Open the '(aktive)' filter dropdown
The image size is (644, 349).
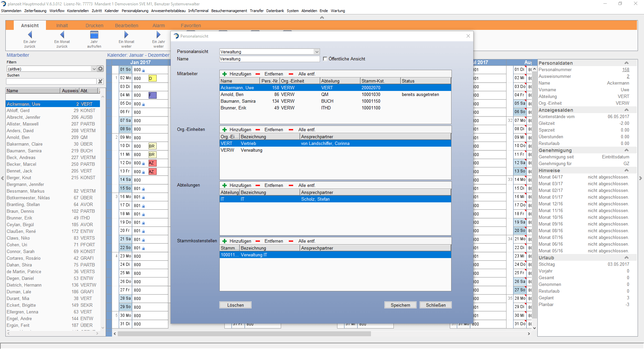(x=94, y=69)
